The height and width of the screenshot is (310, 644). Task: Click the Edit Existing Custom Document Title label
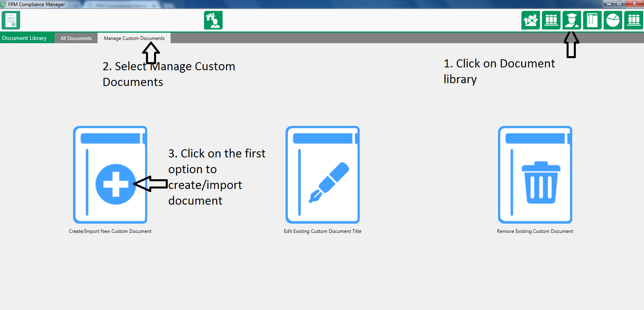pyautogui.click(x=323, y=231)
